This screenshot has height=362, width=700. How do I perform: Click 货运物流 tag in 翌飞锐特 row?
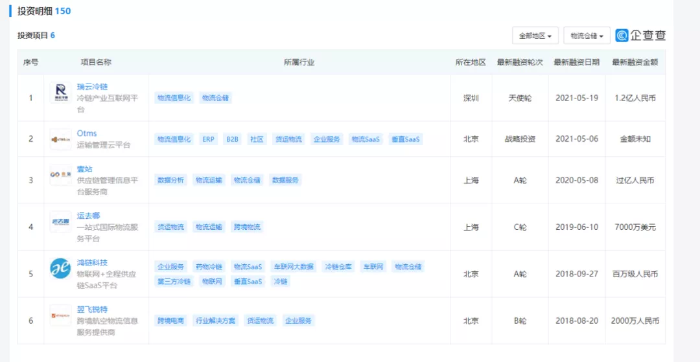[260, 320]
